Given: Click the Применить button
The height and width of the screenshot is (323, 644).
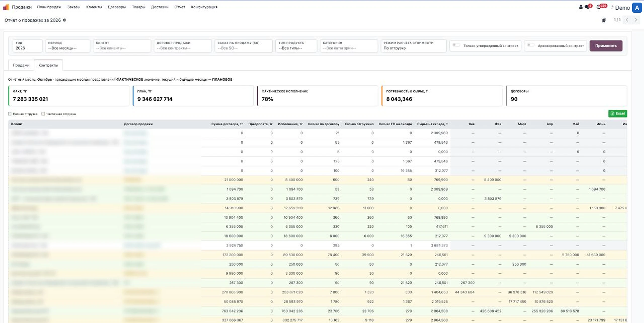Looking at the screenshot, I should [606, 46].
